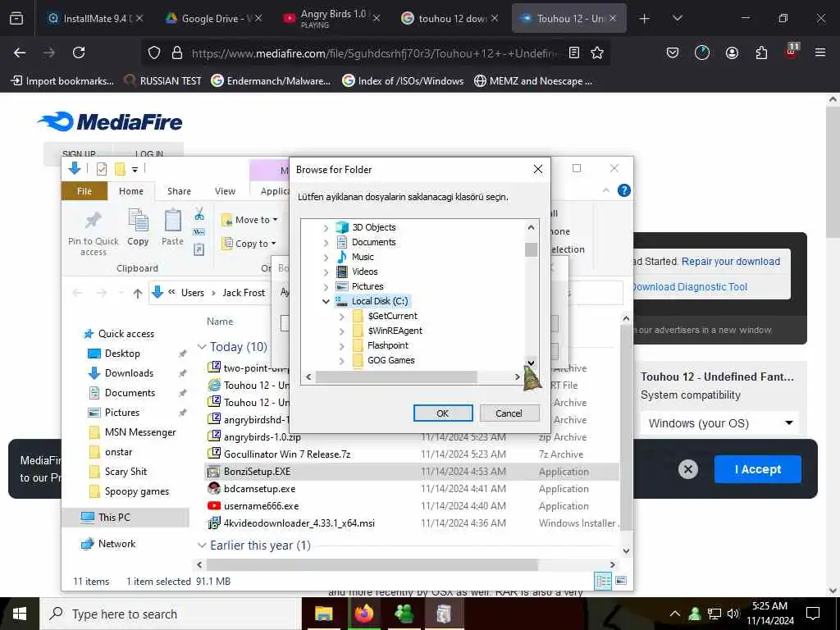Viewport: 840px width, 630px height.
Task: Switch to the Share ribbon tab
Action: [179, 191]
